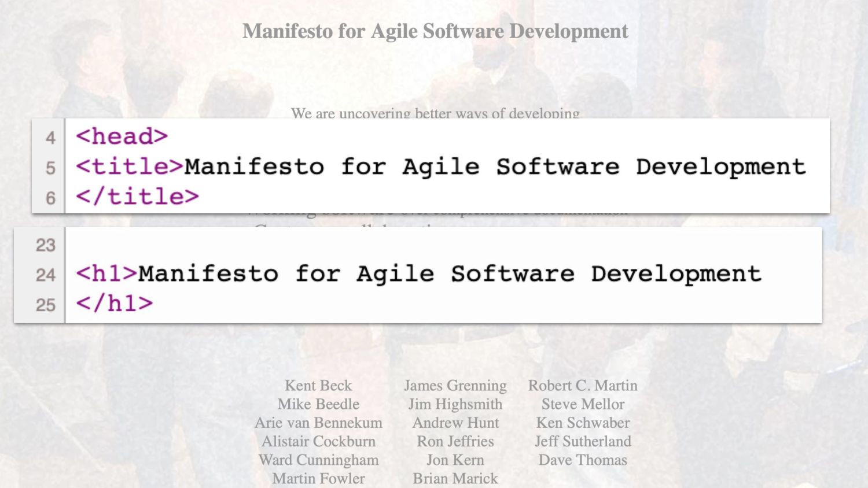The image size is (868, 488).
Task: Click line number 4 in the gutter
Action: pos(51,138)
